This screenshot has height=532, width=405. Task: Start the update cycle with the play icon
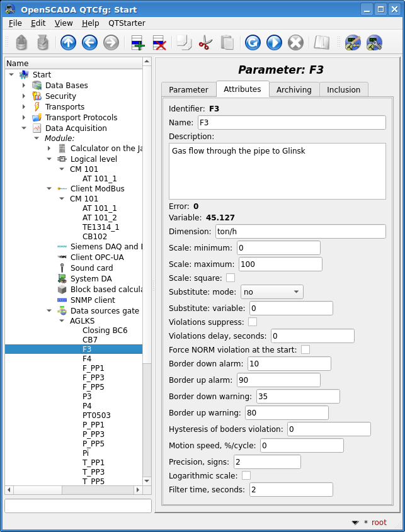274,43
